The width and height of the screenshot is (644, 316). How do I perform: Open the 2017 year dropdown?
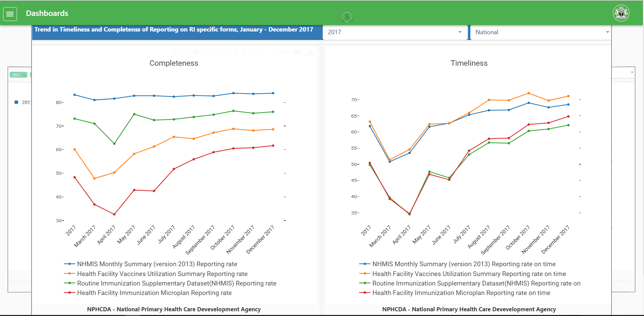(x=395, y=32)
